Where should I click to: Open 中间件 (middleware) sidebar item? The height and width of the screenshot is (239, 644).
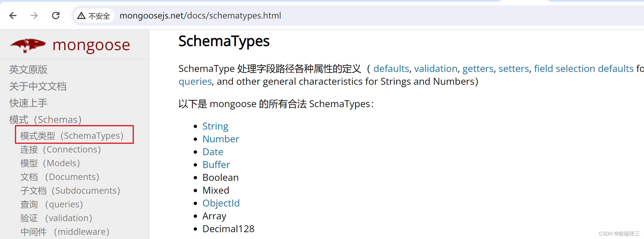[x=65, y=232]
